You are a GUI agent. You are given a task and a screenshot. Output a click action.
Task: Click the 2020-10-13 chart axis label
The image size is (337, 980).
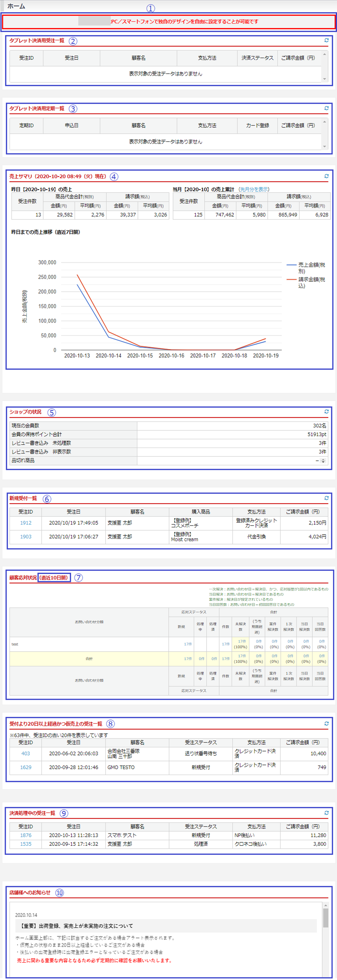(x=77, y=355)
